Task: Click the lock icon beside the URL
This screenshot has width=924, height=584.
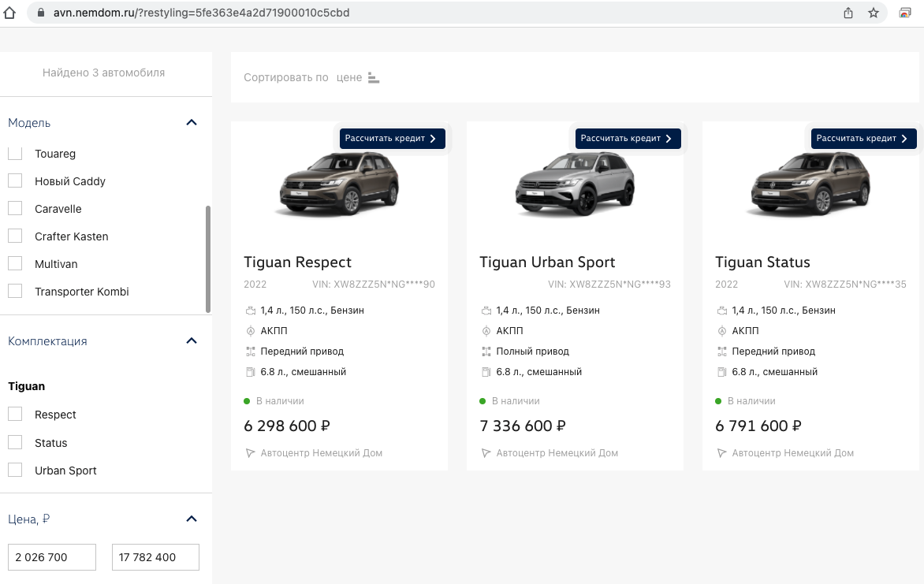Action: (41, 13)
